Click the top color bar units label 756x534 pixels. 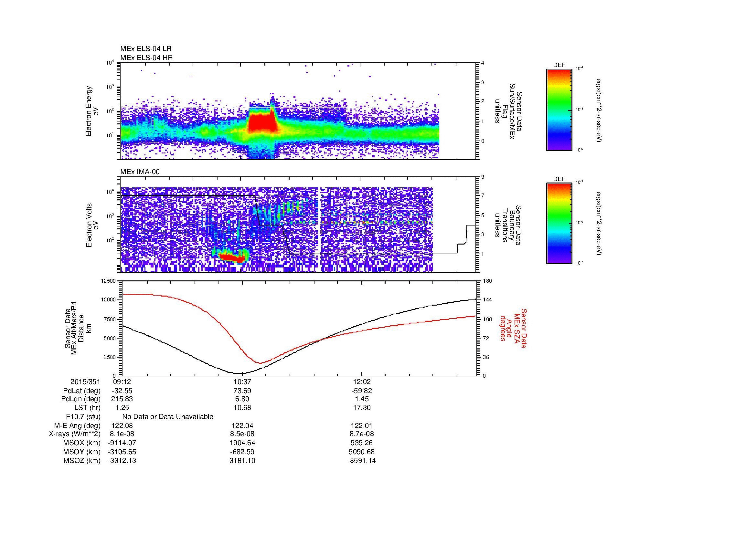click(x=599, y=110)
